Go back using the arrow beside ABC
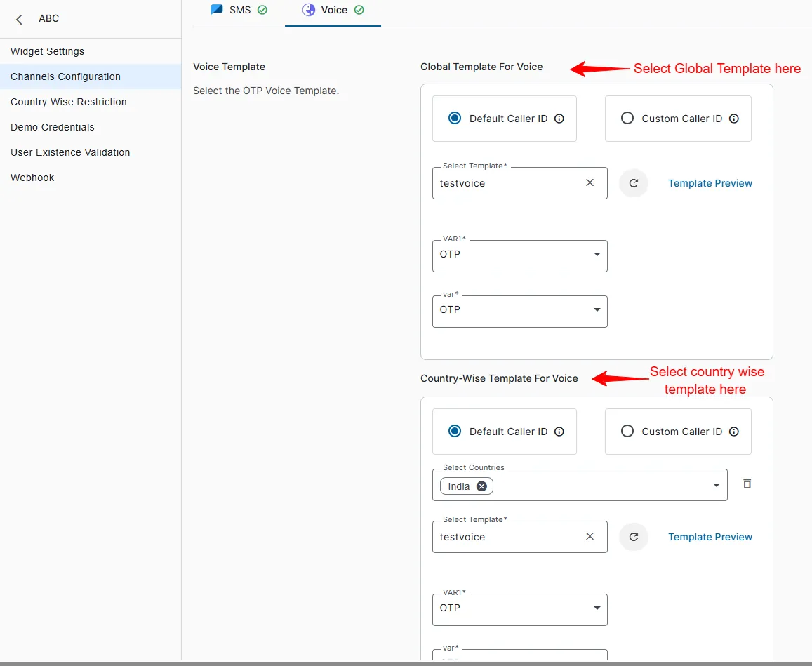Viewport: 812px width, 666px height. point(19,20)
